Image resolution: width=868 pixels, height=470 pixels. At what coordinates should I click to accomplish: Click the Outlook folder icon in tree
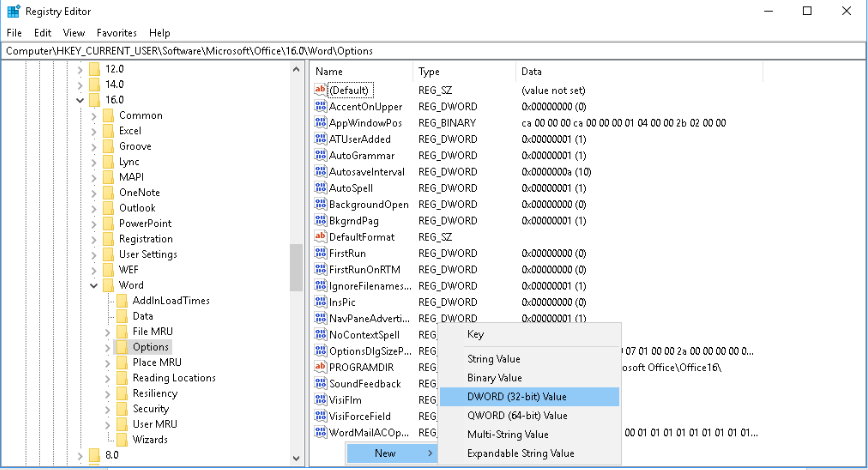(x=108, y=208)
